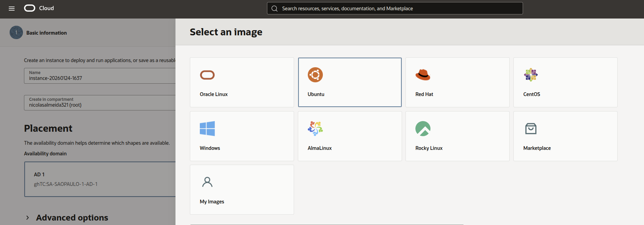Click the 'Availability domain' label
The height and width of the screenshot is (225, 644).
[x=45, y=154]
